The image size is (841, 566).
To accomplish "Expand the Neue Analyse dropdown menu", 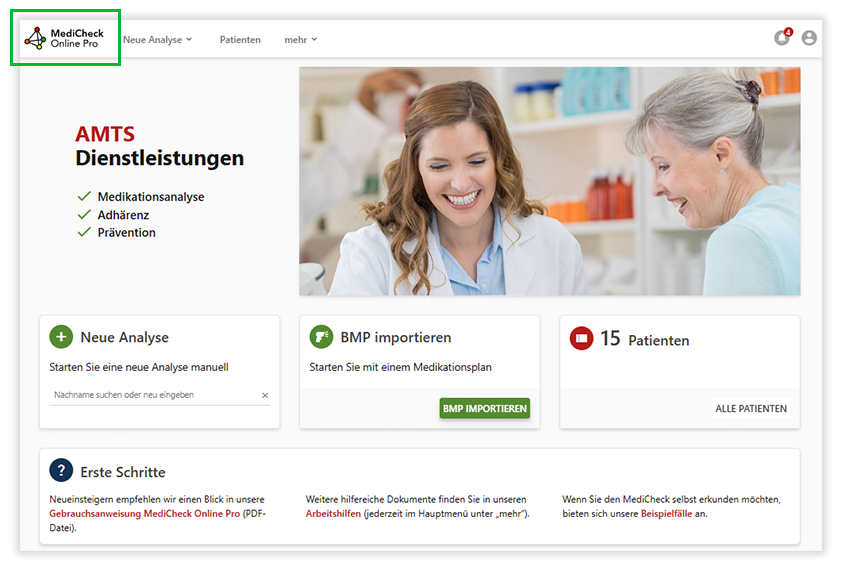I will 157,40.
